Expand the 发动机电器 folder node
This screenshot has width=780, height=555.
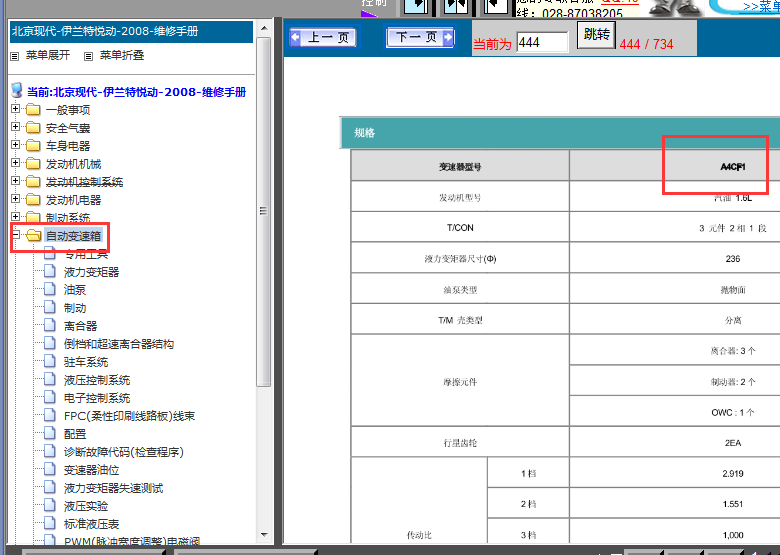pyautogui.click(x=15, y=199)
